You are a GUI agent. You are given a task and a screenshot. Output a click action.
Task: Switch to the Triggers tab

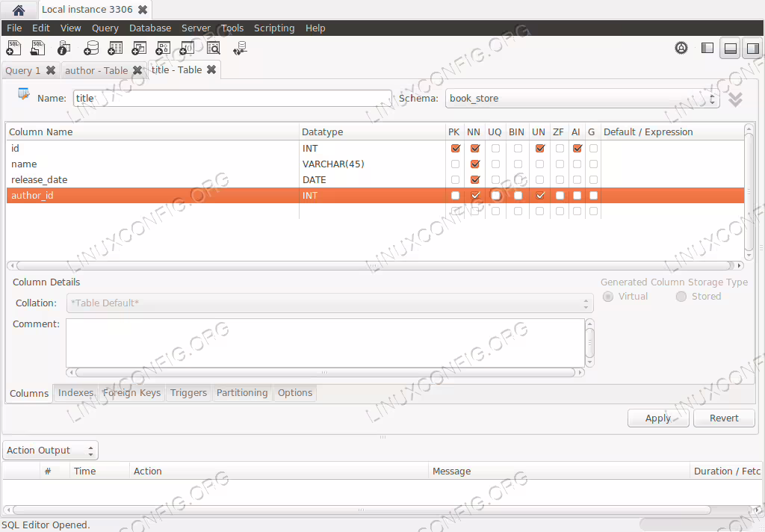(188, 393)
